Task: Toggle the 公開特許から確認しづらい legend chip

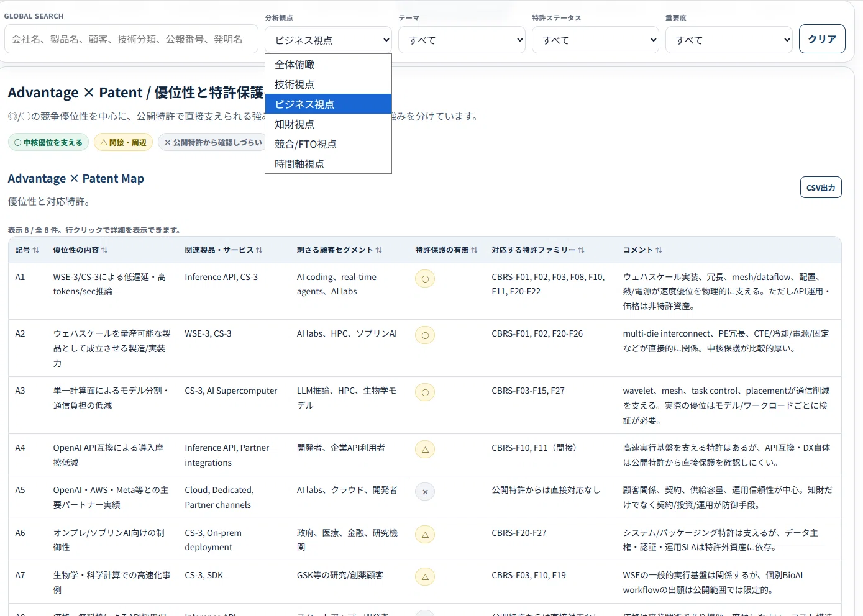Action: [x=211, y=142]
